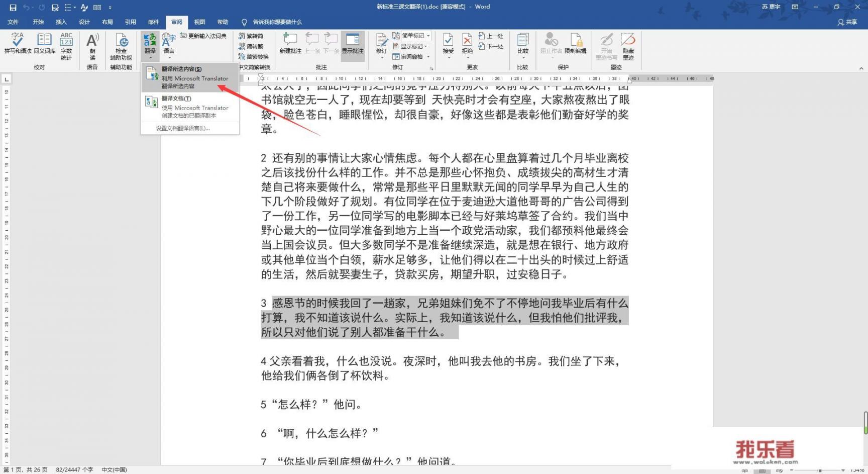Click Hide Ink (隐藏墨迹)
The image size is (868, 474).
click(628, 46)
